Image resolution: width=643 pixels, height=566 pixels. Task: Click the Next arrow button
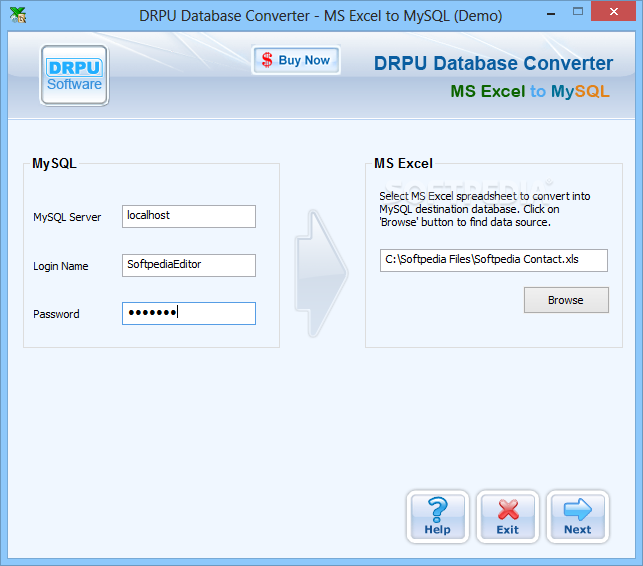577,516
